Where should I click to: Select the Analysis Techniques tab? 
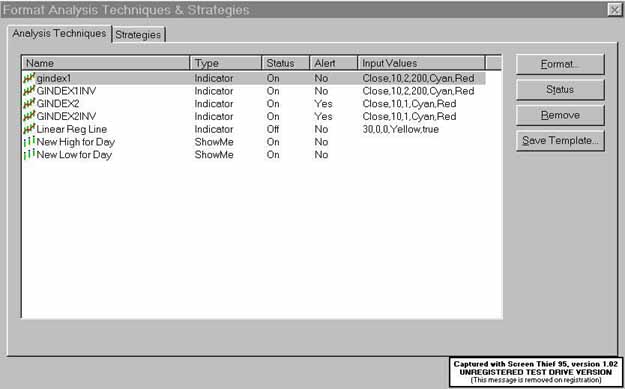[x=59, y=33]
